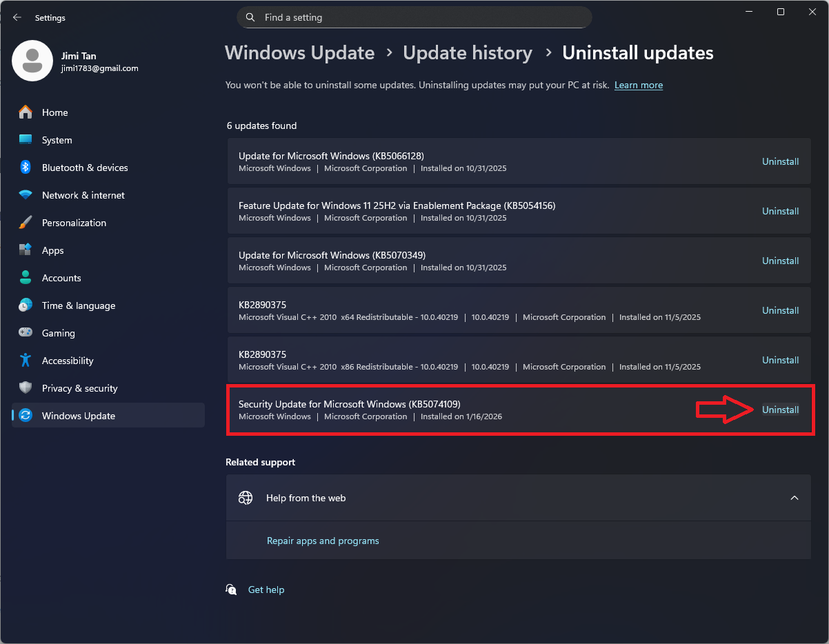Click the Find a setting search box
Image resolution: width=829 pixels, height=644 pixels.
(414, 17)
